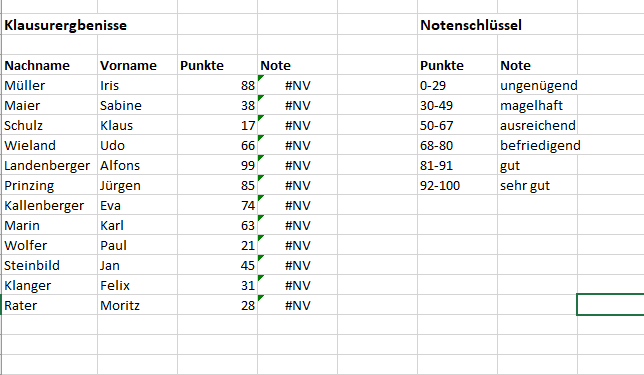Select the grade key cell 0-29

(x=457, y=85)
